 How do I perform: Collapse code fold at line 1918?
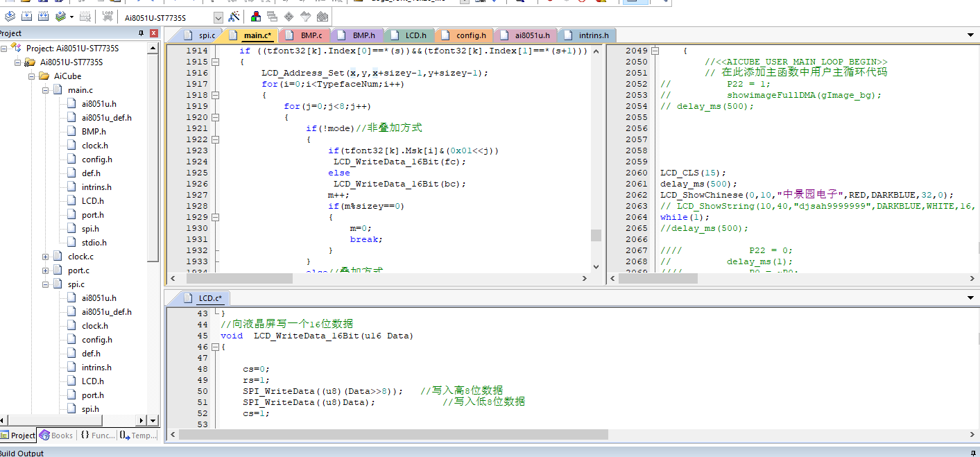[216, 95]
